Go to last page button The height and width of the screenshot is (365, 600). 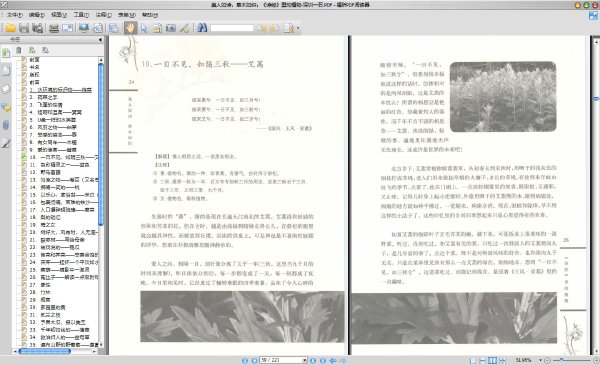tap(323, 360)
